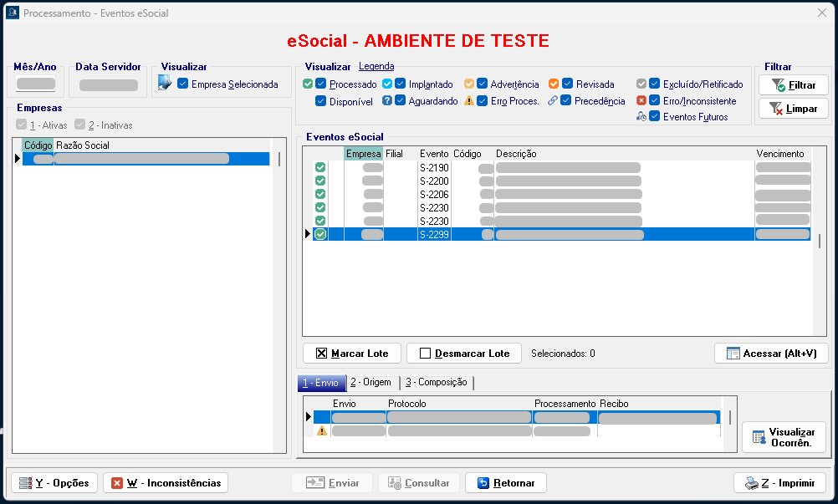Uncheck the Disponível checkbox
Viewport: 838px width, 504px height.
321,101
